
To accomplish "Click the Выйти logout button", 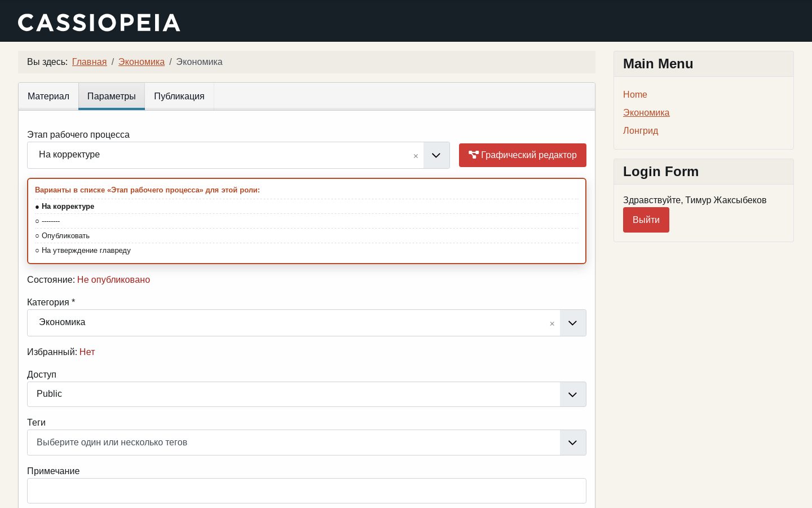I will 646,220.
